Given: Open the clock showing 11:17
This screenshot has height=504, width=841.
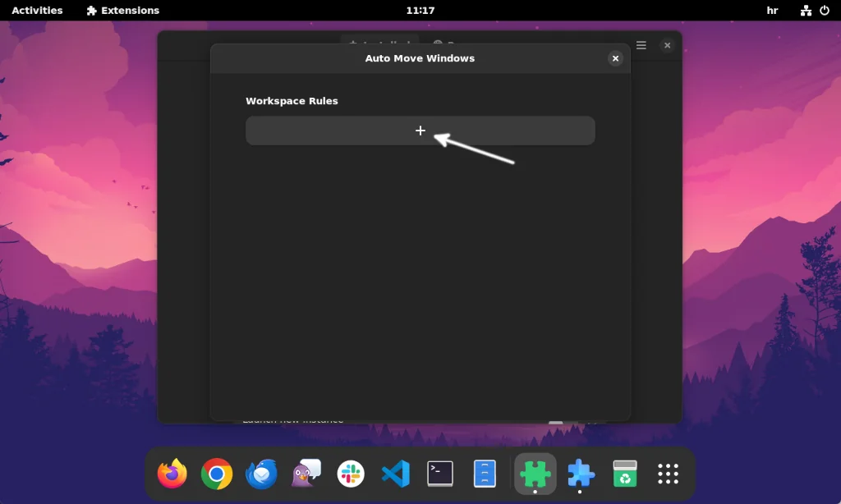Looking at the screenshot, I should [420, 11].
